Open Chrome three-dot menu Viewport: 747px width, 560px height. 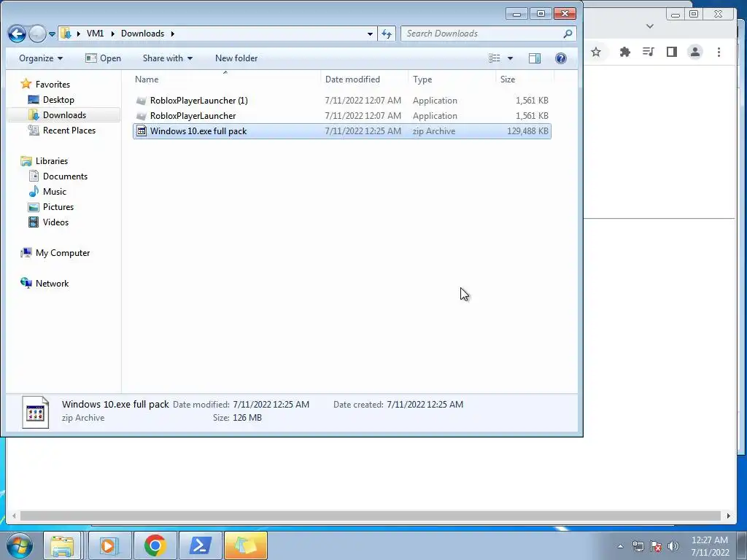(x=719, y=52)
